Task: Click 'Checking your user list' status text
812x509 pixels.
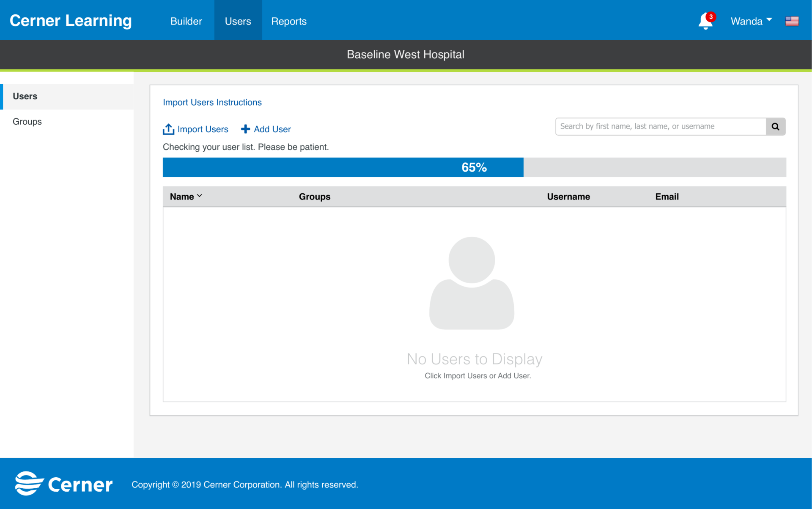Action: tap(246, 147)
